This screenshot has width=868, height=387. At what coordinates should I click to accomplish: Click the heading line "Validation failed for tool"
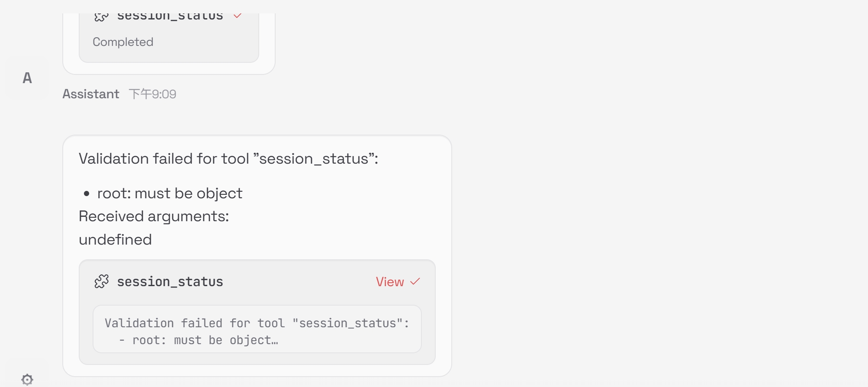228,159
